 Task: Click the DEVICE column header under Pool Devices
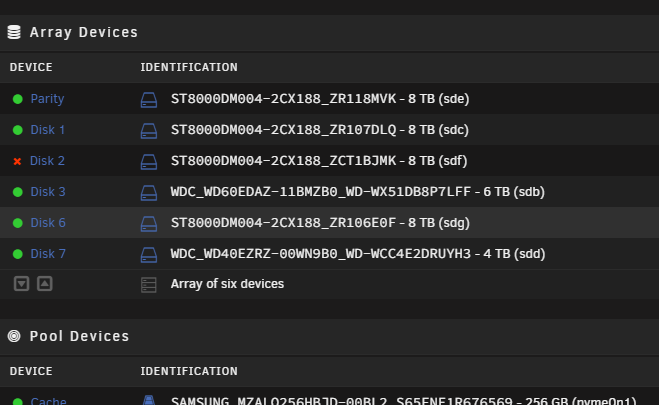point(31,371)
